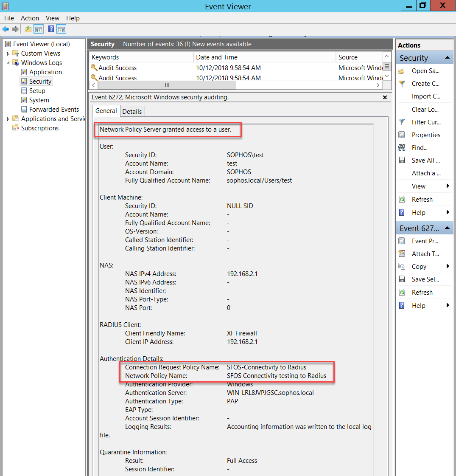Collapse the Windows Logs tree node
The image size is (456, 476).
pos(8,62)
